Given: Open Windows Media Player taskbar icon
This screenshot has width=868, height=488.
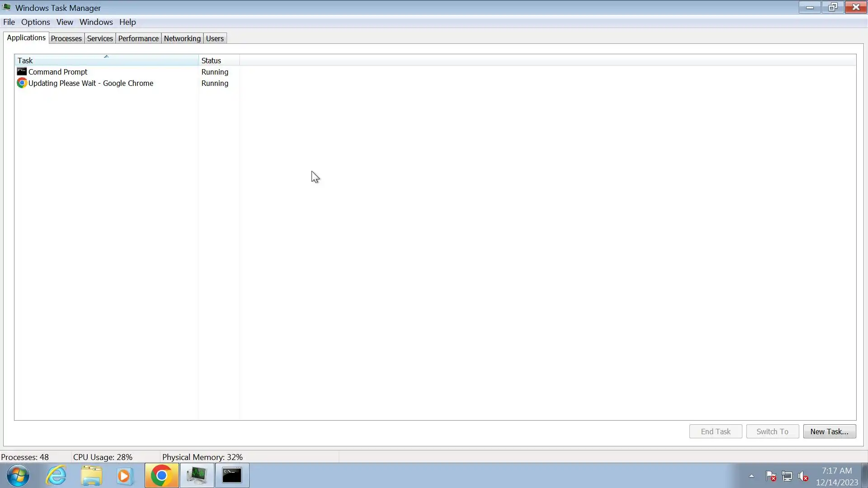Looking at the screenshot, I should [x=125, y=476].
